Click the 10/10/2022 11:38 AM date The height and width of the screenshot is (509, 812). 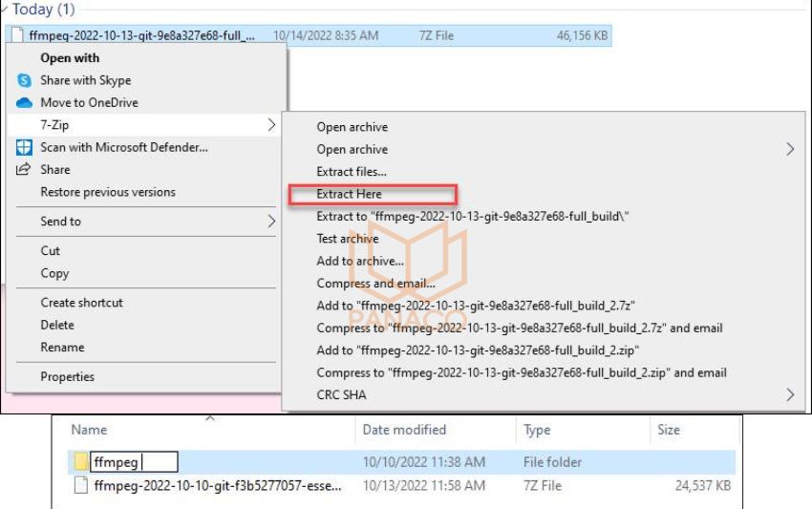423,461
